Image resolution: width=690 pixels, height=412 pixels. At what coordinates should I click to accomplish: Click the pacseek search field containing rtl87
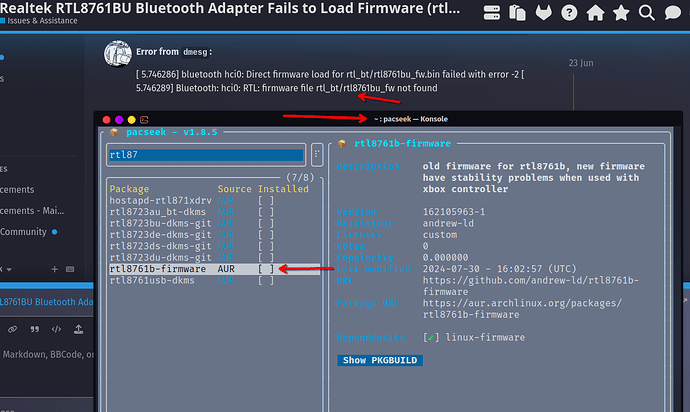pyautogui.click(x=206, y=155)
